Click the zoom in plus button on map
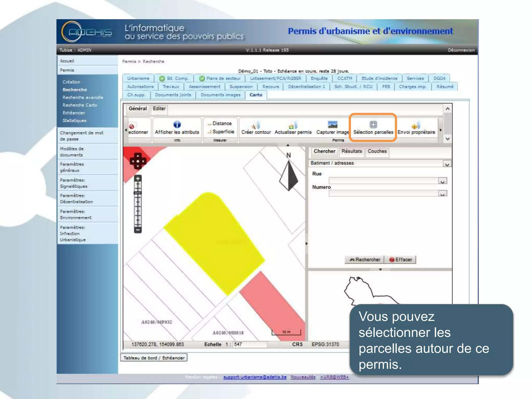 (x=138, y=179)
